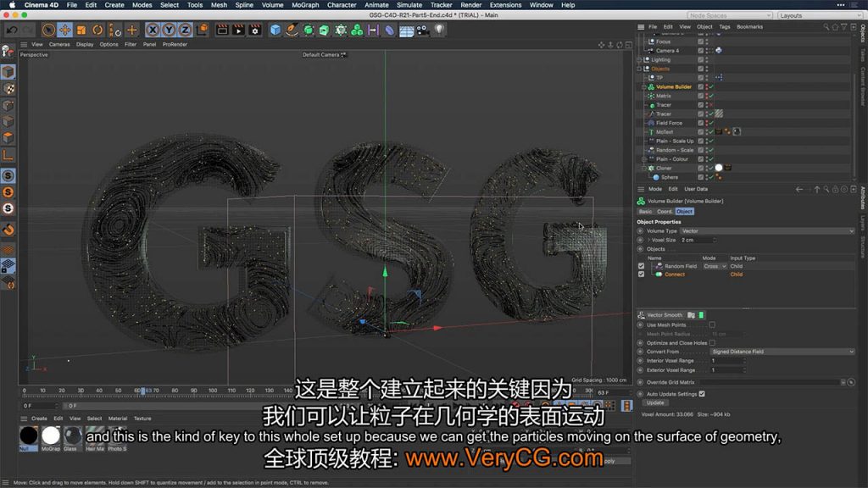Open the Render menu
Image resolution: width=868 pixels, height=488 pixels.
[x=470, y=5]
